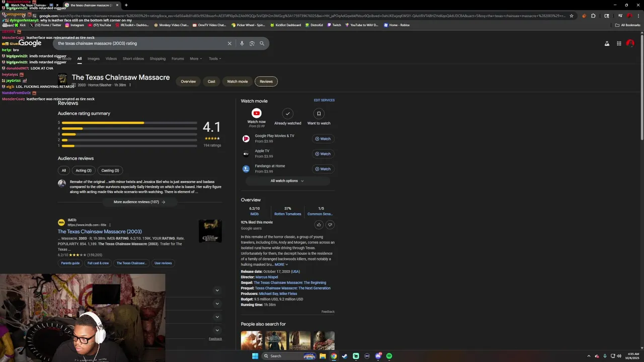
Task: Expand overview description with MORE
Action: pos(281,264)
